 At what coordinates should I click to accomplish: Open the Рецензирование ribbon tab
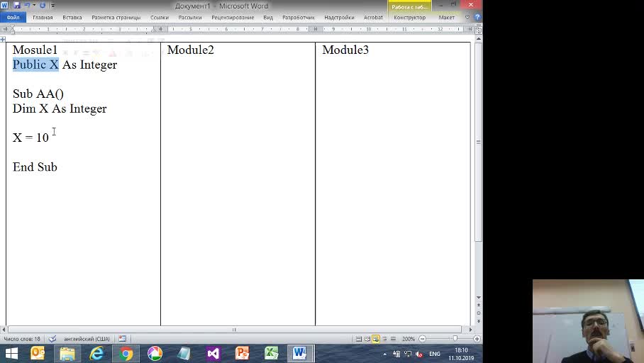click(x=233, y=17)
